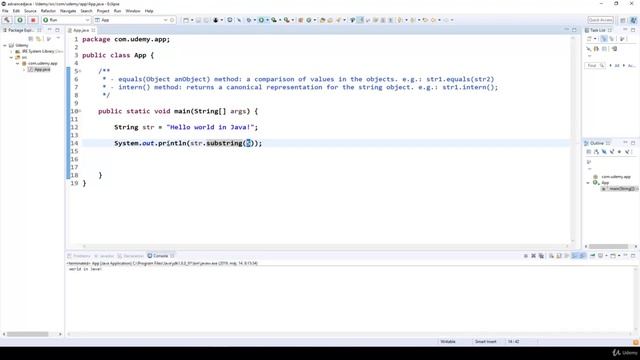Click Collapse All in Package Explorer
Image resolution: width=640 pixels, height=360 pixels.
[31, 39]
